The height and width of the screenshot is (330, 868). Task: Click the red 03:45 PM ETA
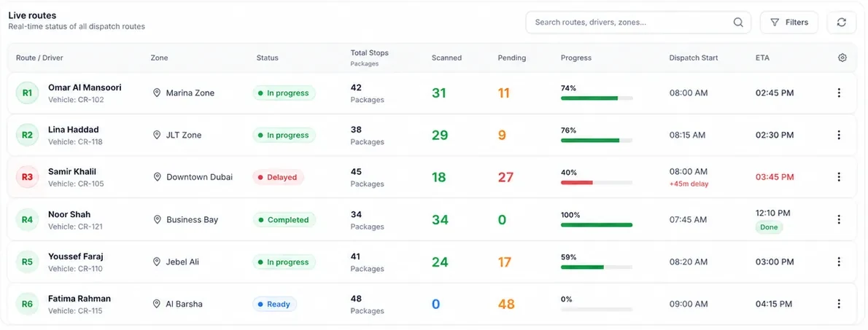point(775,177)
